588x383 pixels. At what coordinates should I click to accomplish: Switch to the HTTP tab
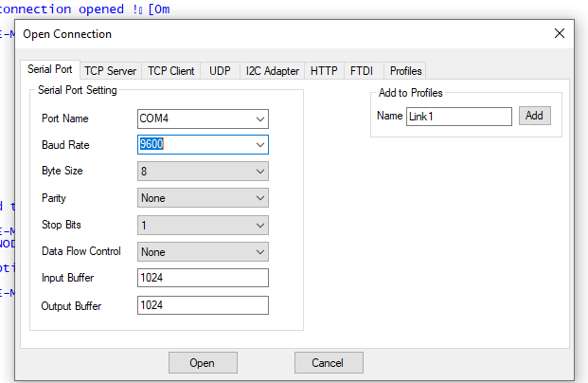(324, 71)
